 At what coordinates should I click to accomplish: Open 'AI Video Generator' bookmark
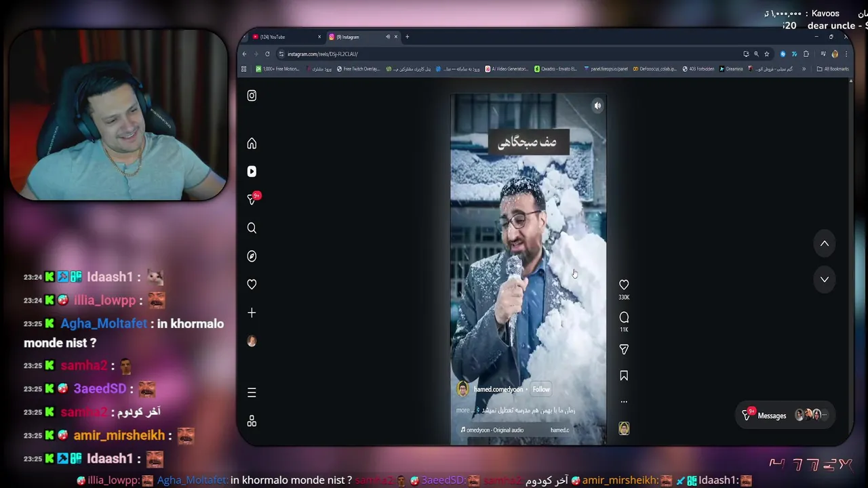tap(507, 69)
